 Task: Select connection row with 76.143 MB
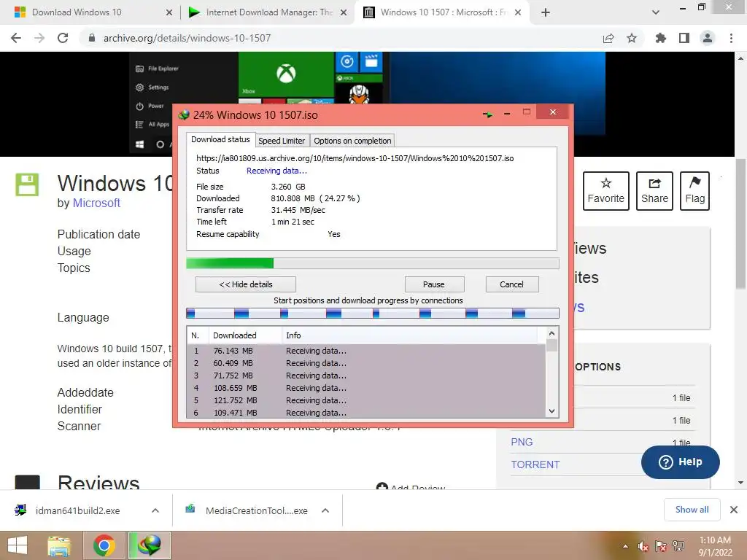point(366,351)
